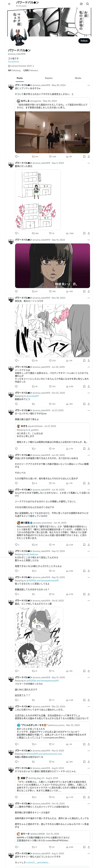Switch to the Replies tab
Image resolution: width=98 pixels, height=868 pixels.
pyautogui.click(x=49, y=78)
